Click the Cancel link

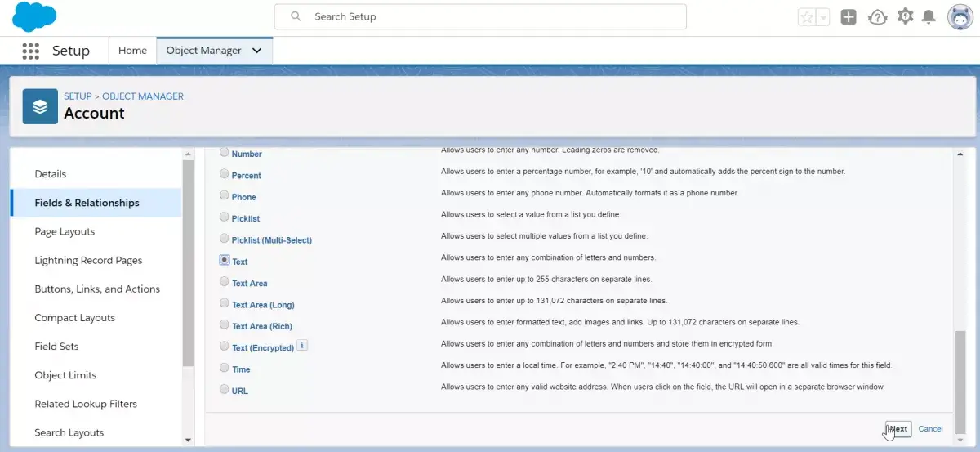930,428
